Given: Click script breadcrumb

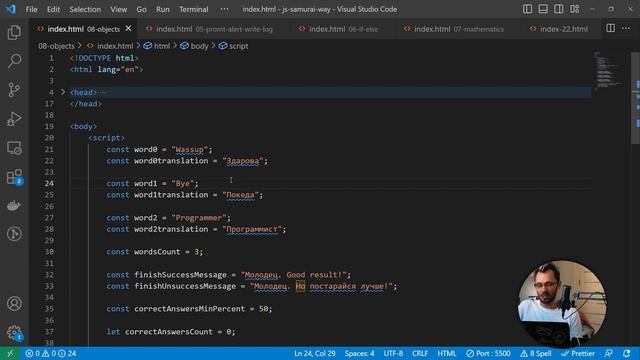Looking at the screenshot, I should tap(233, 46).
